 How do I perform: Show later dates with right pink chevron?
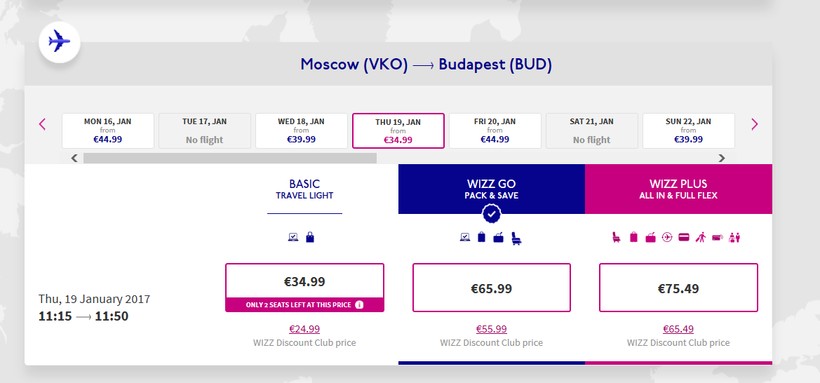click(754, 125)
